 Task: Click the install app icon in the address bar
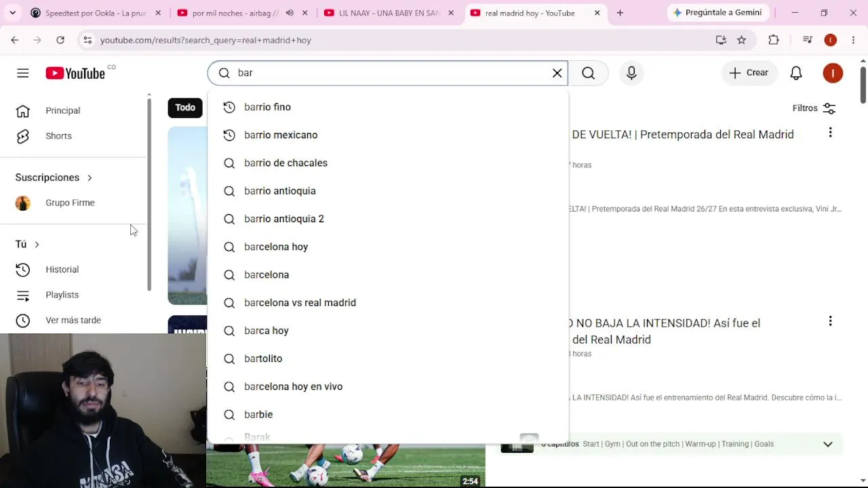tap(721, 40)
